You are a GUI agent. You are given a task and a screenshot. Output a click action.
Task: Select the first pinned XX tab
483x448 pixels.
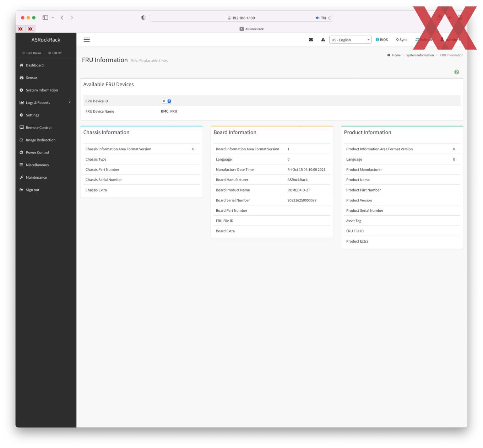click(x=21, y=29)
